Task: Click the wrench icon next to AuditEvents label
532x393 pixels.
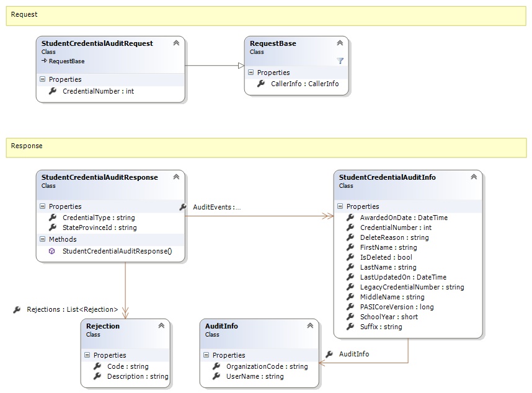Action: [183, 207]
